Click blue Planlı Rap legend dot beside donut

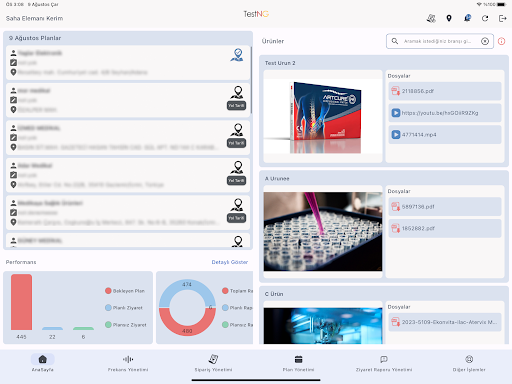pos(225,308)
